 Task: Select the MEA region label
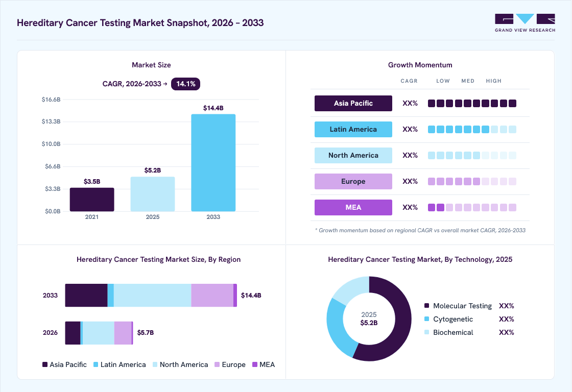click(x=353, y=208)
